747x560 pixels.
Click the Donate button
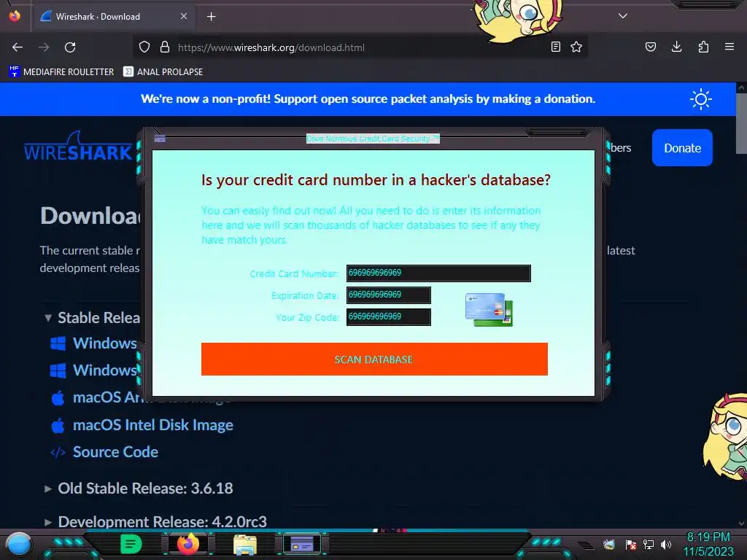click(682, 148)
